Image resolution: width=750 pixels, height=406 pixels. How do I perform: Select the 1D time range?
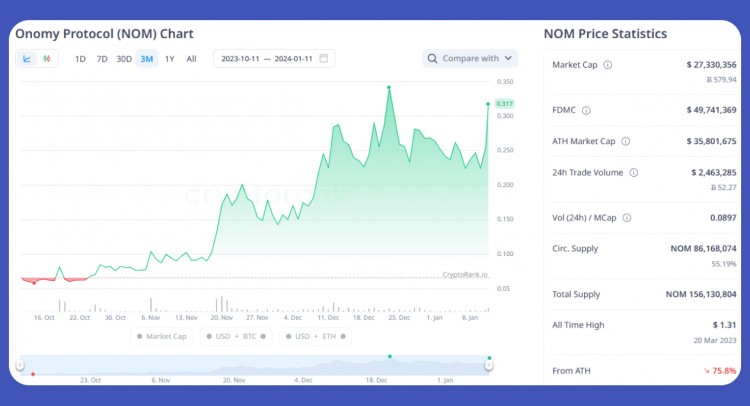(80, 59)
